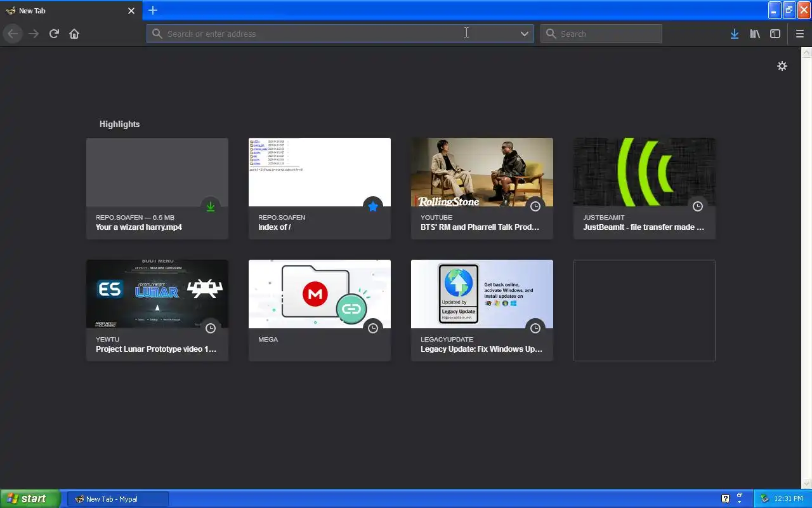The image size is (812, 508).
Task: Click history clock badge on MEGA card
Action: coord(373,328)
